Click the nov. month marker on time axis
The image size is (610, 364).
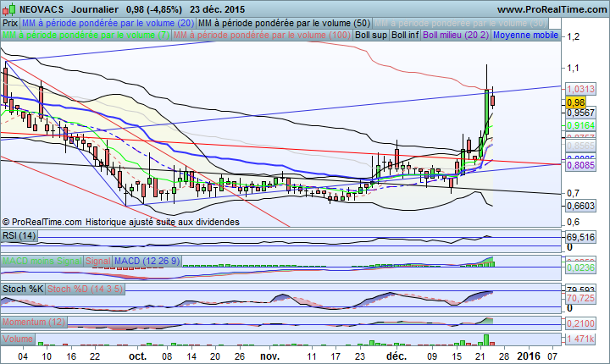coord(269,356)
